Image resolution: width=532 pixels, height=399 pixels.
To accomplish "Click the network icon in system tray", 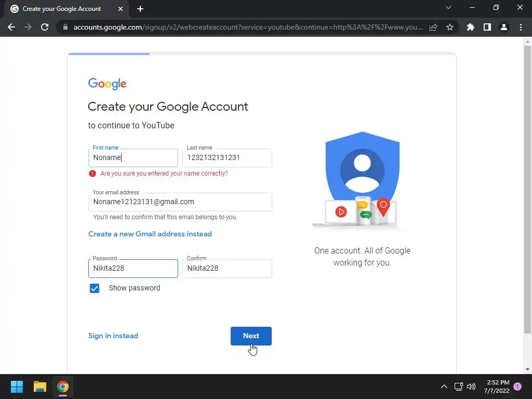I will pyautogui.click(x=458, y=387).
